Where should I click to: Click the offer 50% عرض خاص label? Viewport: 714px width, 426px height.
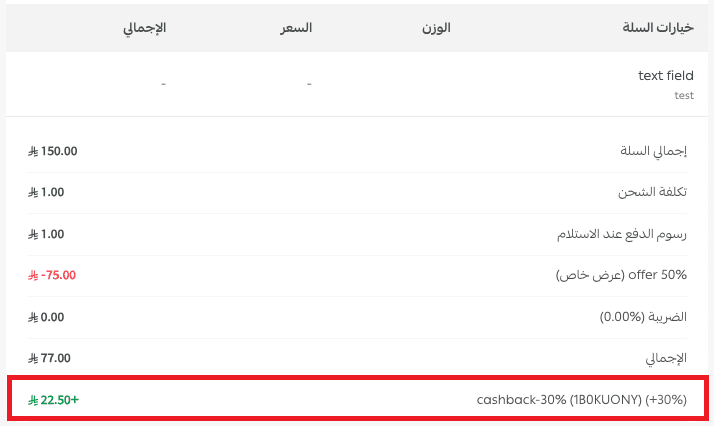click(x=621, y=275)
